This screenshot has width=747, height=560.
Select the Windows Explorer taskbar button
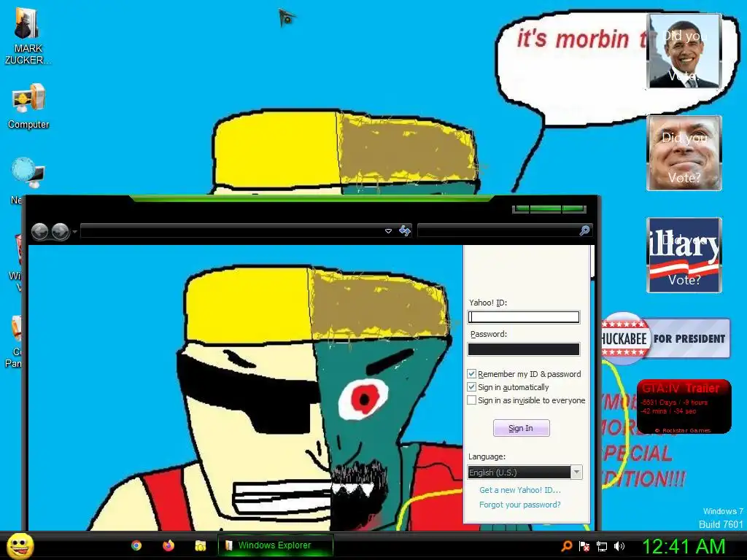(x=275, y=545)
